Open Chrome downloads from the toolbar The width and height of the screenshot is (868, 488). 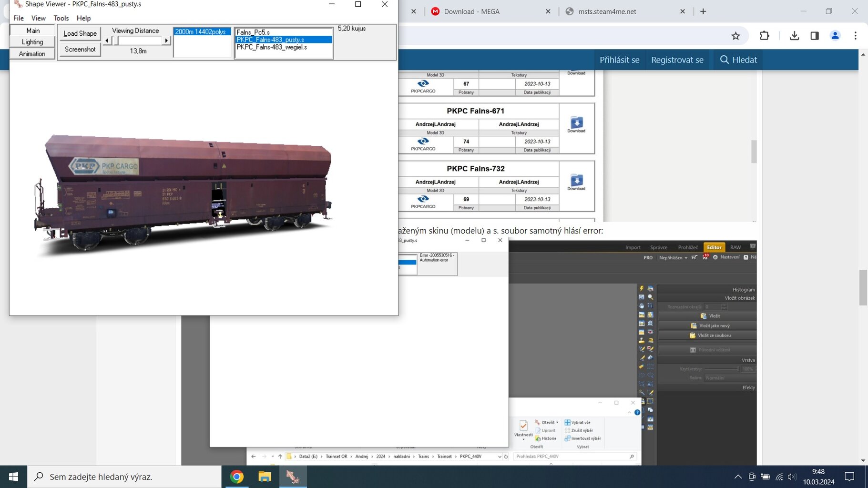794,36
